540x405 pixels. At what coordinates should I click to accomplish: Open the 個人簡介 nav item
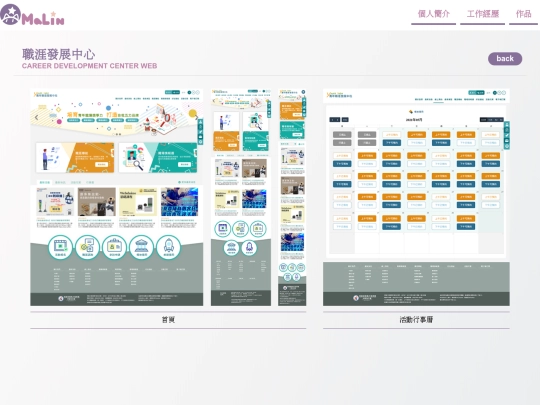434,14
